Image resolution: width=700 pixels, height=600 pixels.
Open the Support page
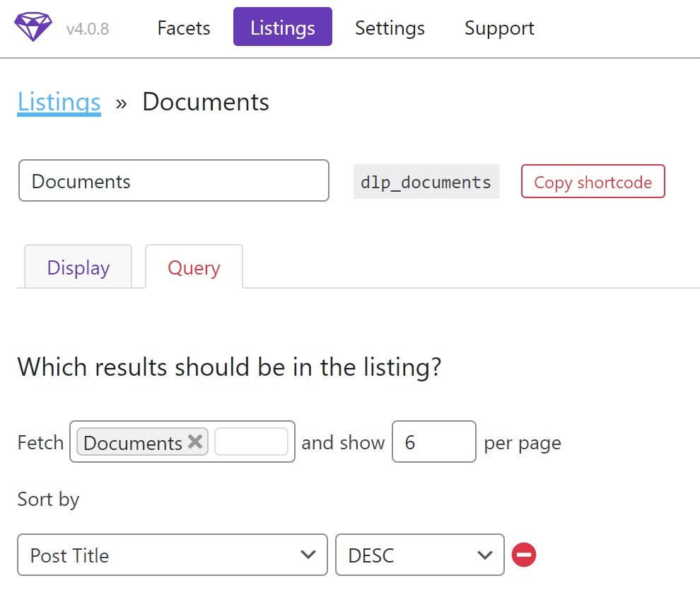[x=498, y=28]
